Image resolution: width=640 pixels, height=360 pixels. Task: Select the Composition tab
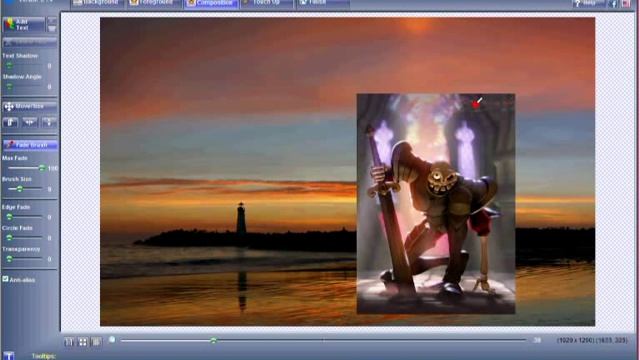coord(211,3)
